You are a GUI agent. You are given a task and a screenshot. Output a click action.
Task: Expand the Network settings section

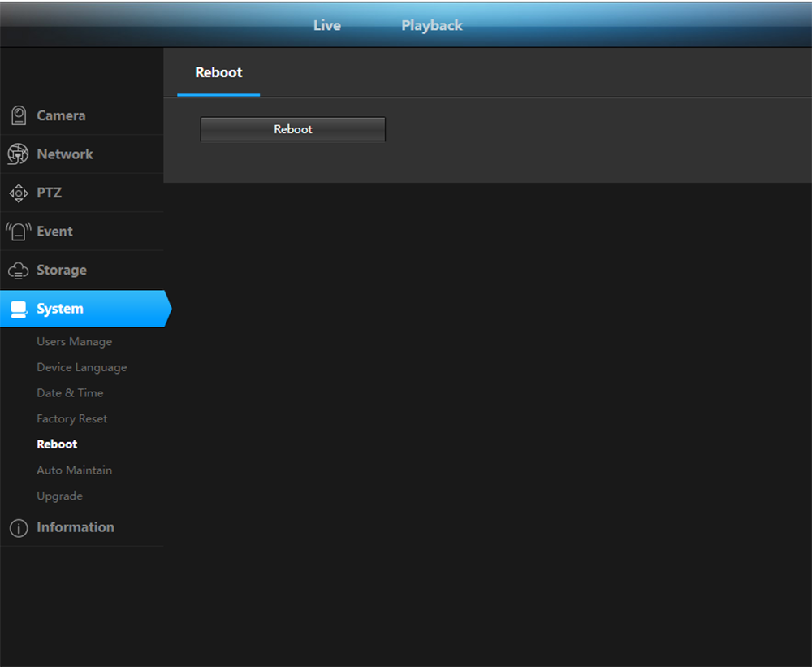(x=65, y=154)
